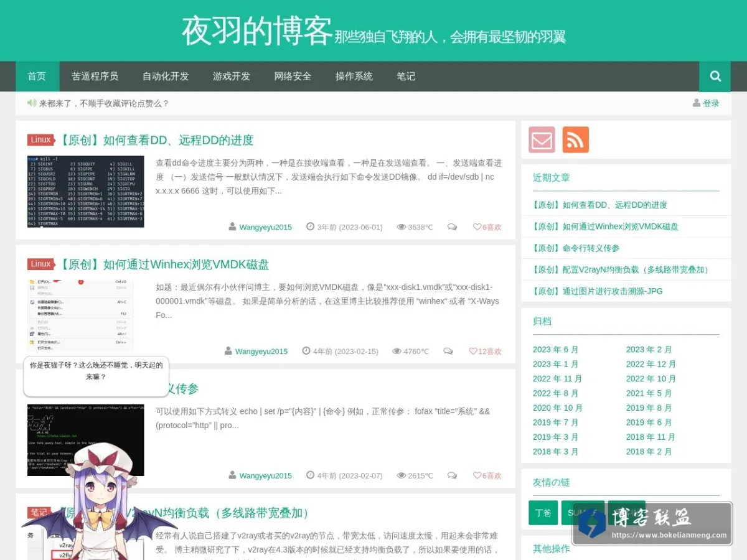The height and width of the screenshot is (560, 747).
Task: Click the Linux tag on the DD进度 post
Action: tap(41, 140)
